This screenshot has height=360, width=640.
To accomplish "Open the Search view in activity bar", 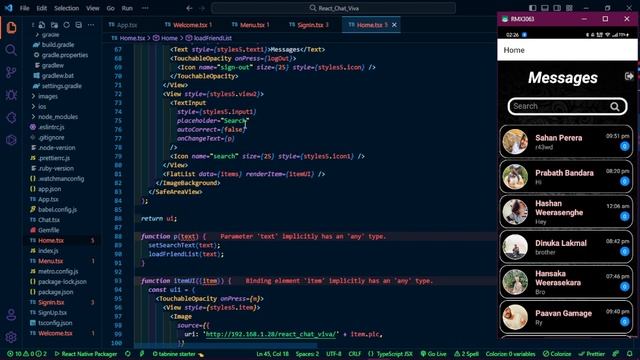I will pyautogui.click(x=11, y=50).
